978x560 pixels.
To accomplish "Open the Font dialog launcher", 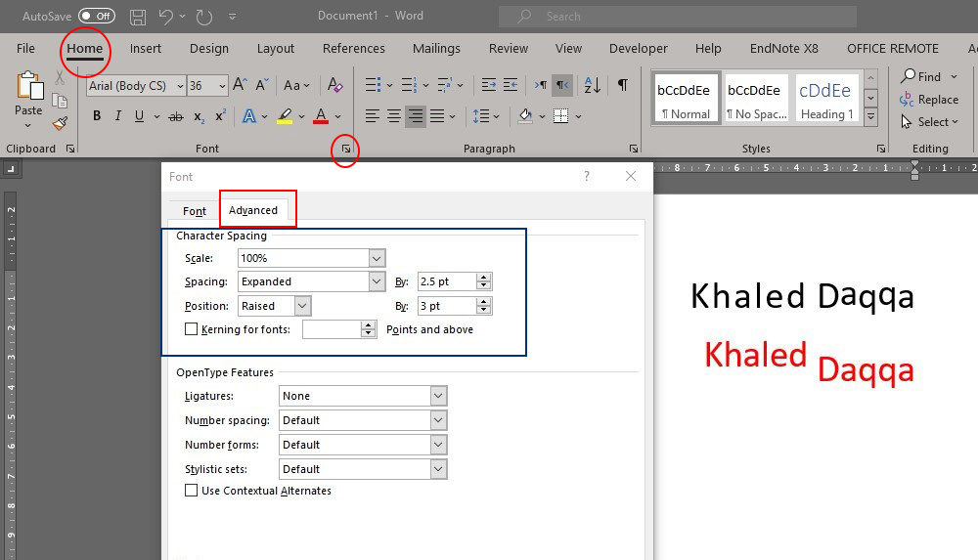I will [346, 150].
